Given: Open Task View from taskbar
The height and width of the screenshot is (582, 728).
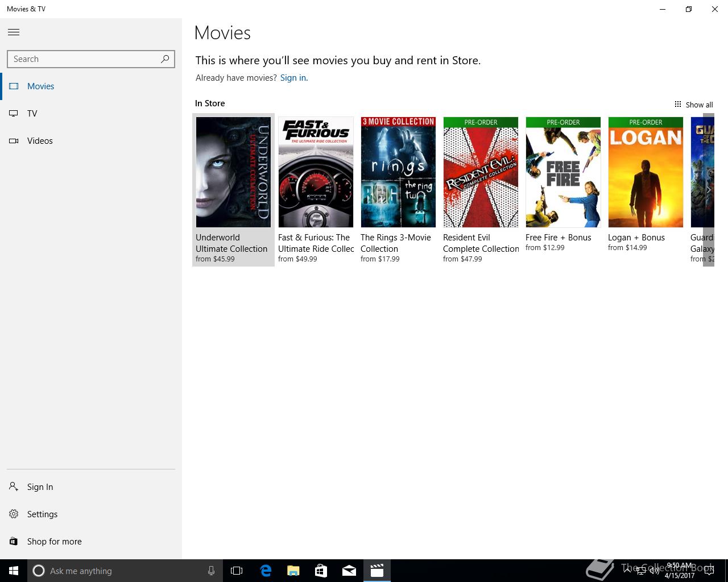Looking at the screenshot, I should pos(237,571).
